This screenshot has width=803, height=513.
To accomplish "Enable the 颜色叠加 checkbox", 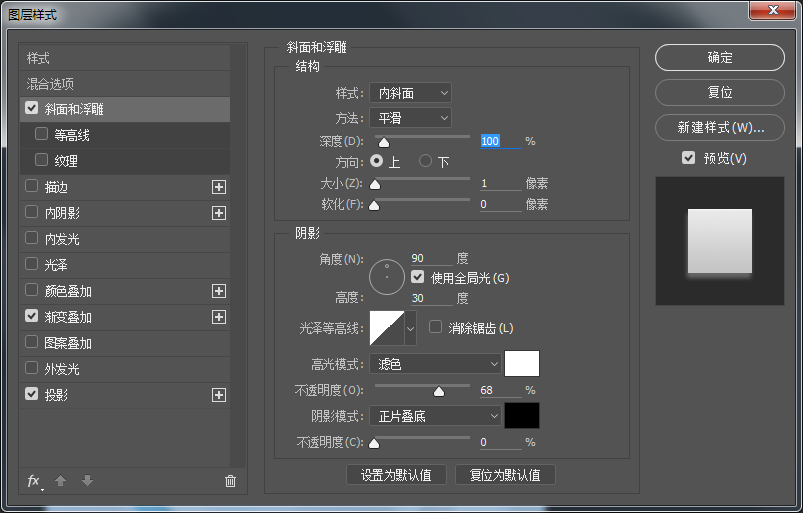I will coord(32,290).
